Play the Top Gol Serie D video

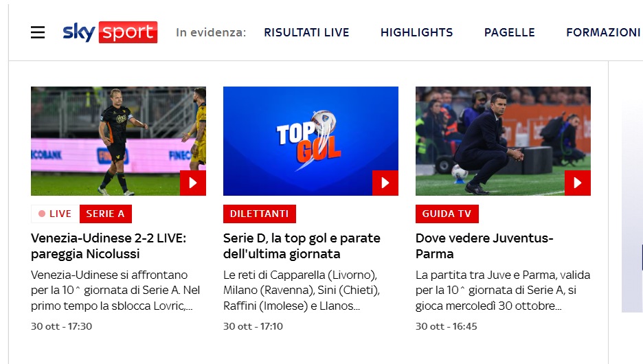385,183
